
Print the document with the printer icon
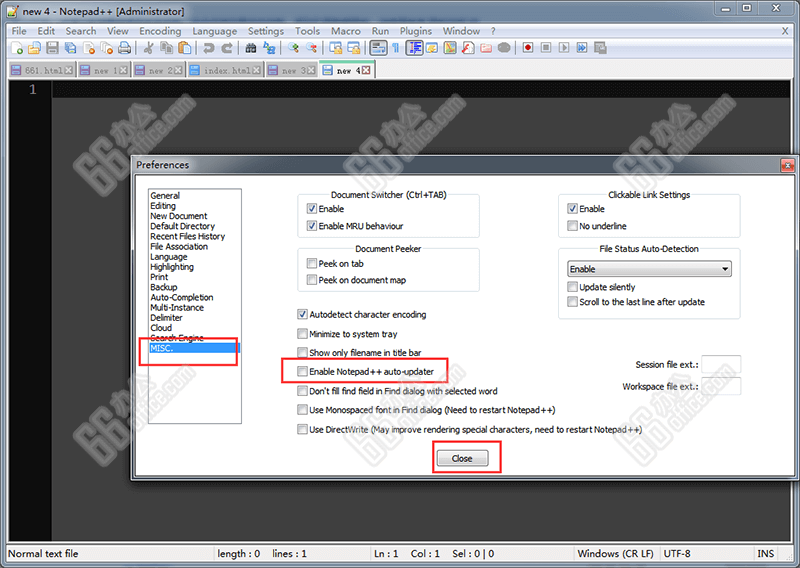point(124,48)
